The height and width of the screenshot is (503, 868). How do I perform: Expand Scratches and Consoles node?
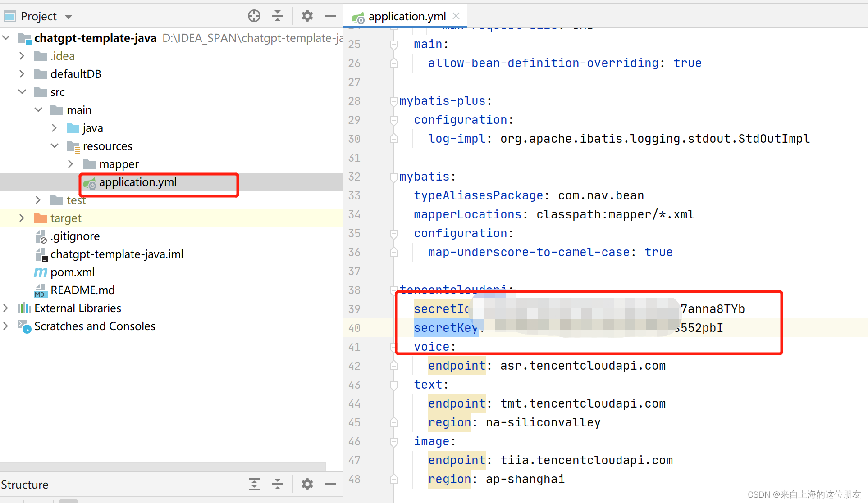pyautogui.click(x=5, y=326)
